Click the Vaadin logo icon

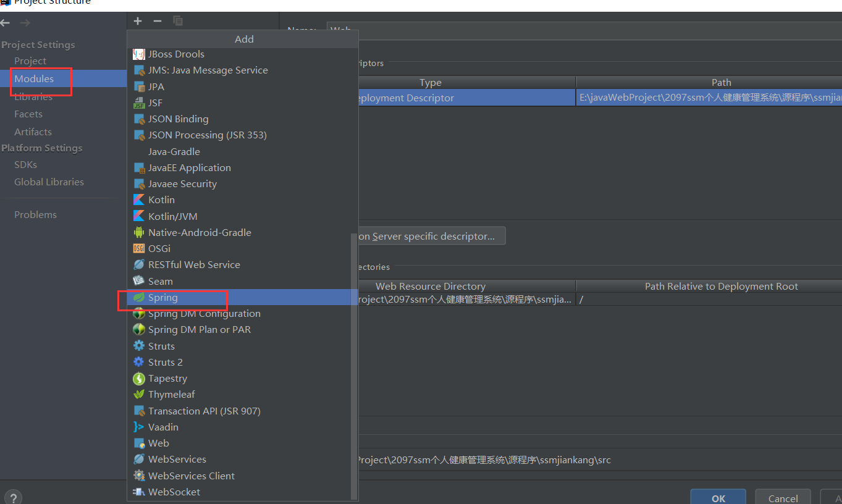pos(139,427)
